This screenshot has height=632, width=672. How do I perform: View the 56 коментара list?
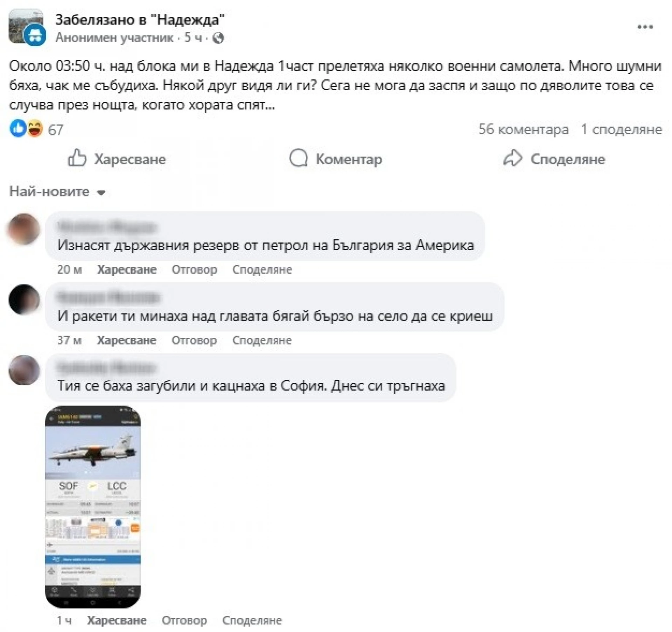tap(523, 129)
